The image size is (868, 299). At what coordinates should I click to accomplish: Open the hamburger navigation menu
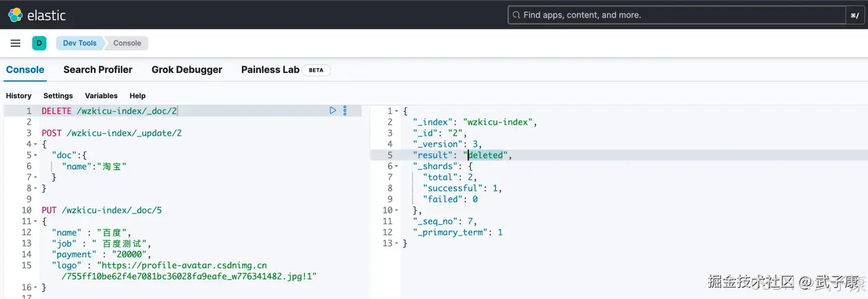pos(16,43)
